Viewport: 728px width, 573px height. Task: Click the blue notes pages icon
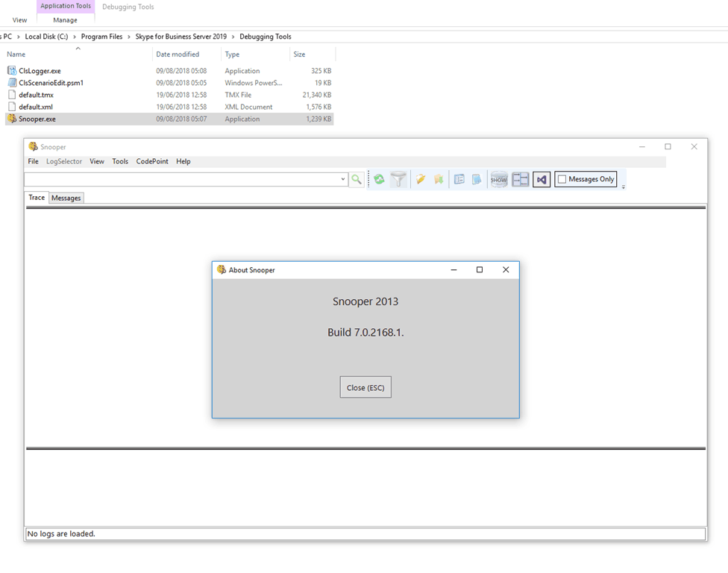coord(477,179)
